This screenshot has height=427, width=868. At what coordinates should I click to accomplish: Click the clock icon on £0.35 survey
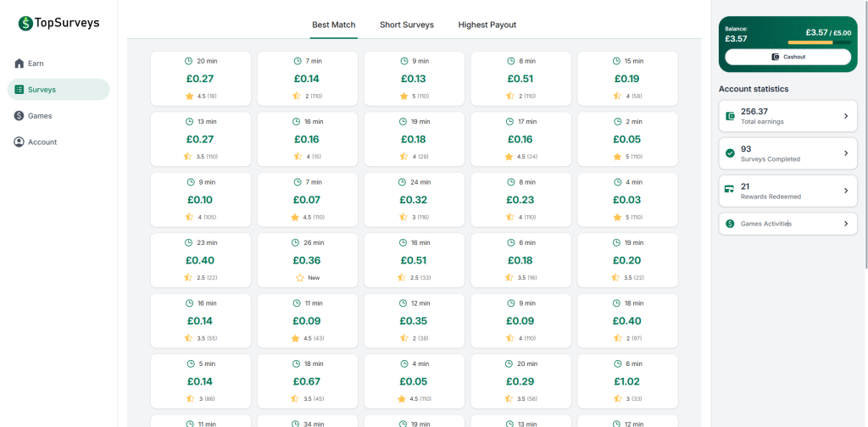[x=402, y=303]
